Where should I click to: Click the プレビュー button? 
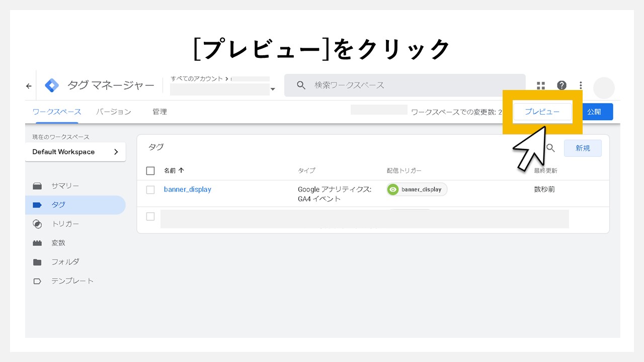pyautogui.click(x=543, y=112)
